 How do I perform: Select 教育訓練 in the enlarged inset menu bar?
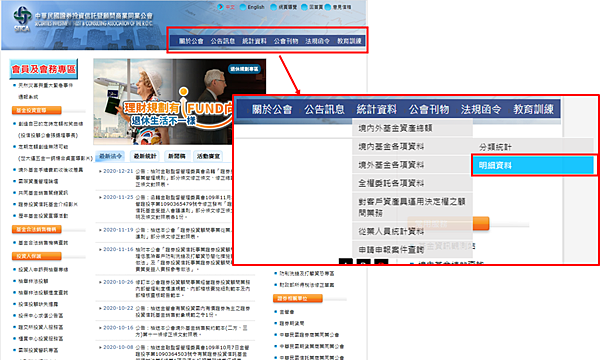[533, 109]
